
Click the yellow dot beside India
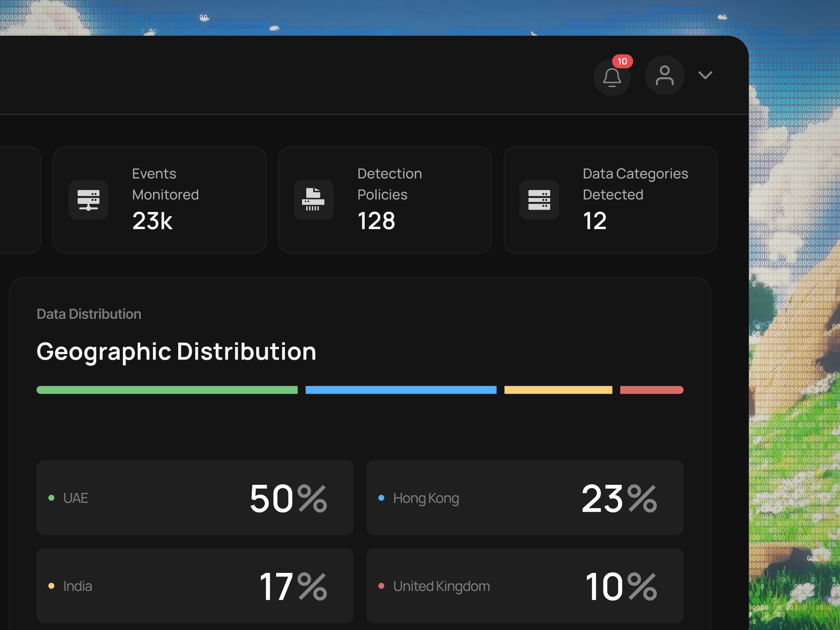click(x=51, y=586)
